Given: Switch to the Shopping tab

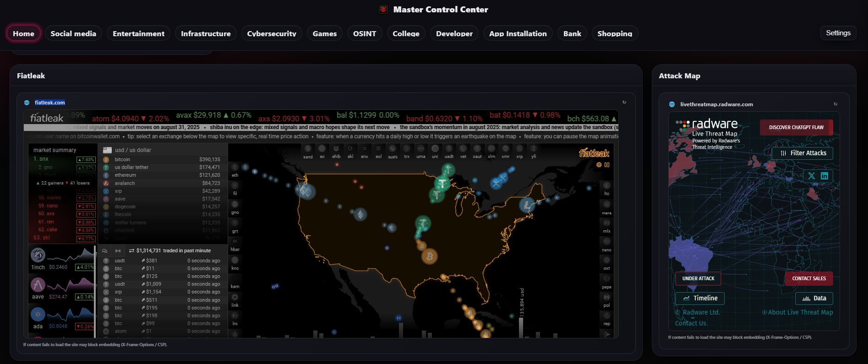Looking at the screenshot, I should tap(615, 33).
